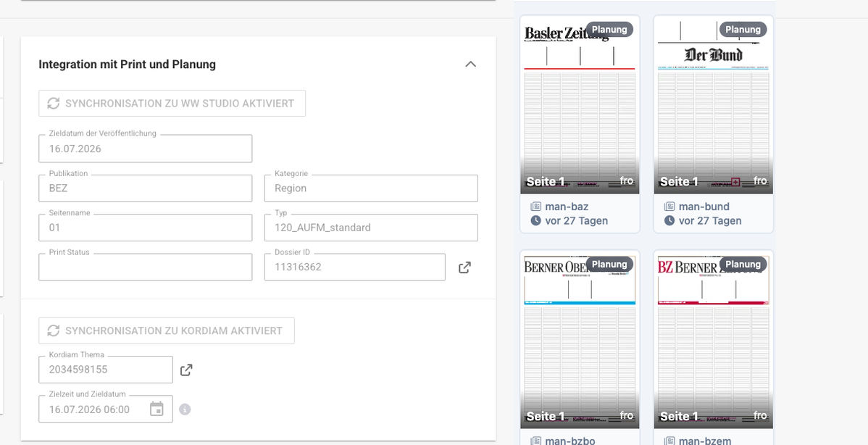Click the Dossier ID field 11316362
This screenshot has height=445, width=868.
[x=355, y=267]
